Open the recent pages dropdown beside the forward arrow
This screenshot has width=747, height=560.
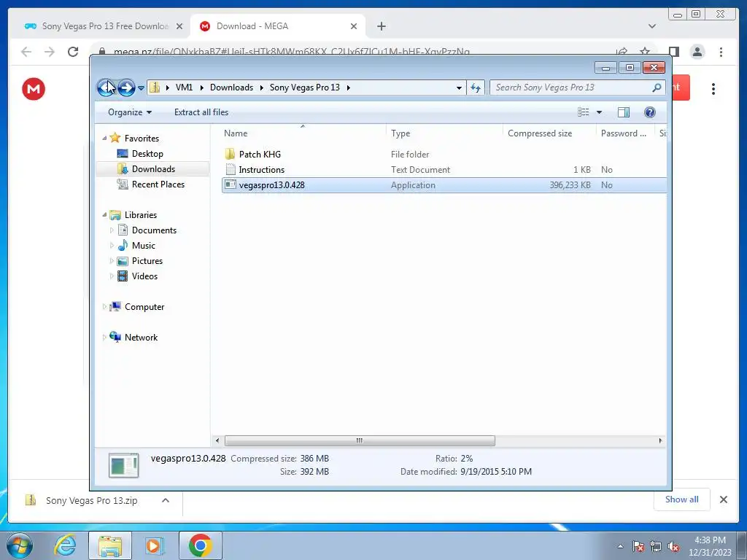[141, 87]
